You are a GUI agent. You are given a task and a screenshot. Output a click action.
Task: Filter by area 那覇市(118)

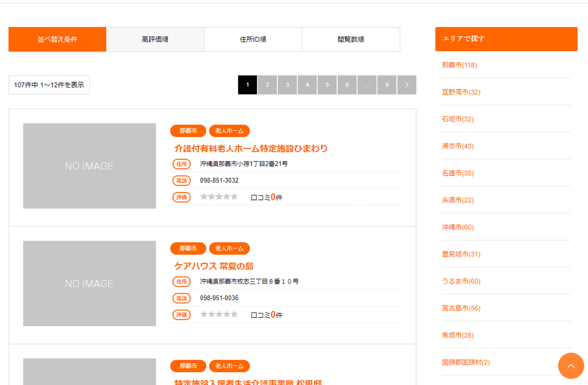(x=459, y=65)
